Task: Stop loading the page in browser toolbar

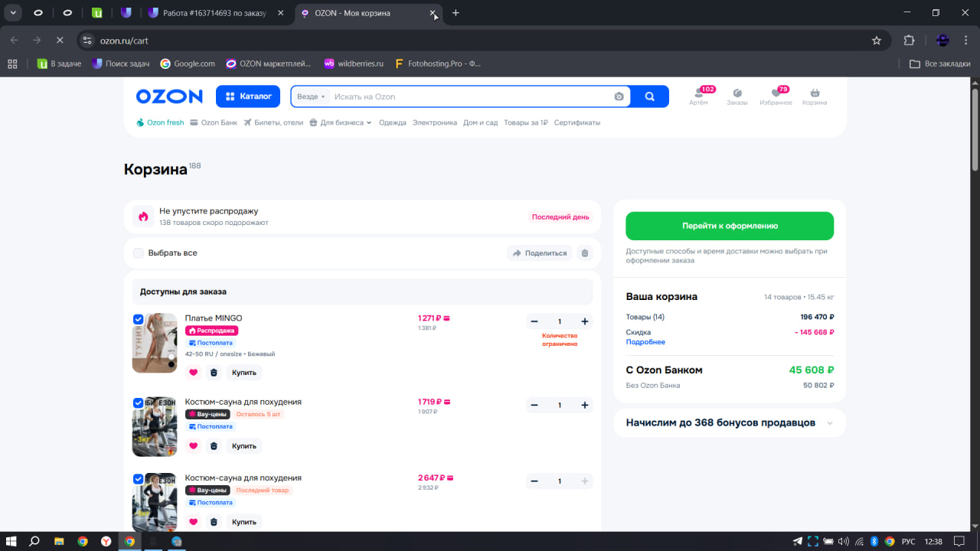Action: (60, 40)
